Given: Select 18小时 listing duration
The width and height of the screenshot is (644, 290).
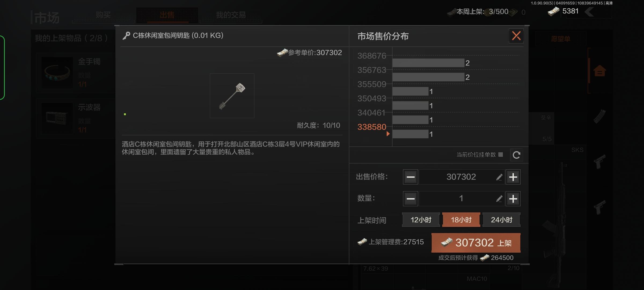Looking at the screenshot, I should pos(461,220).
